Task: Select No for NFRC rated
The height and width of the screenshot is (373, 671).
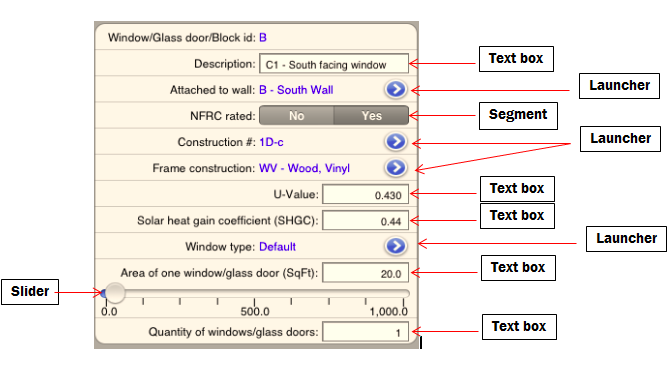Action: 296,115
